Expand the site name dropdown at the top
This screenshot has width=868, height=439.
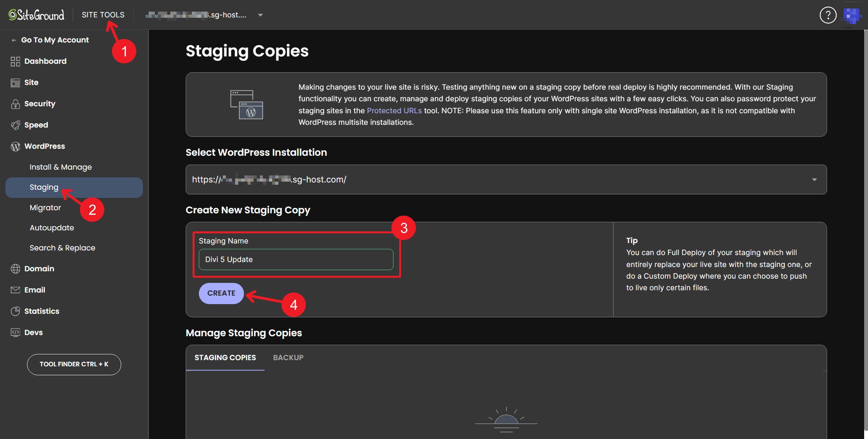(260, 15)
